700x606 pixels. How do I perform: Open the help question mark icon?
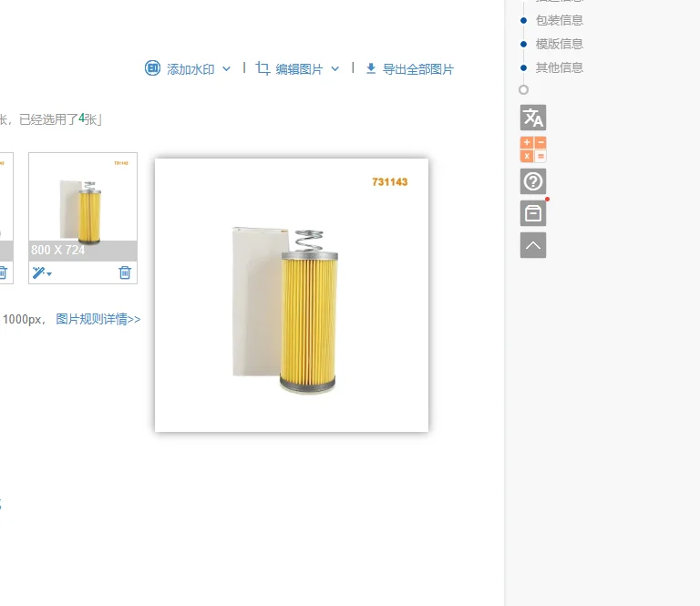pyautogui.click(x=533, y=181)
